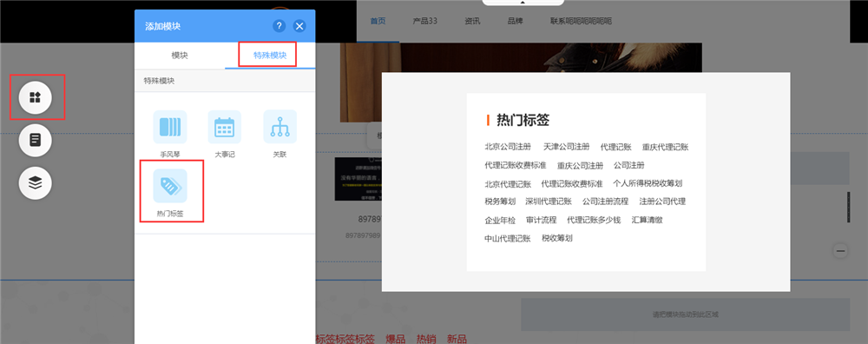Open the 资讯 navigation item
Viewport: 868px width, 344px height.
tap(472, 22)
